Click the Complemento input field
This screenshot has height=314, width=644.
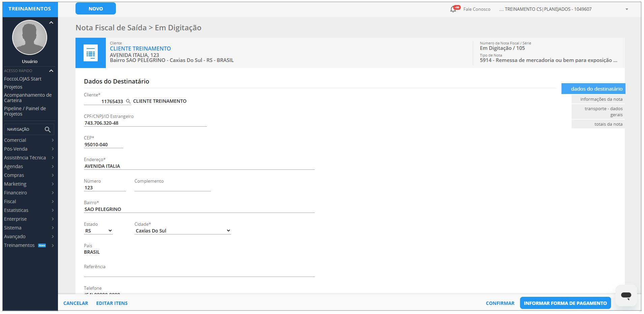click(x=173, y=188)
